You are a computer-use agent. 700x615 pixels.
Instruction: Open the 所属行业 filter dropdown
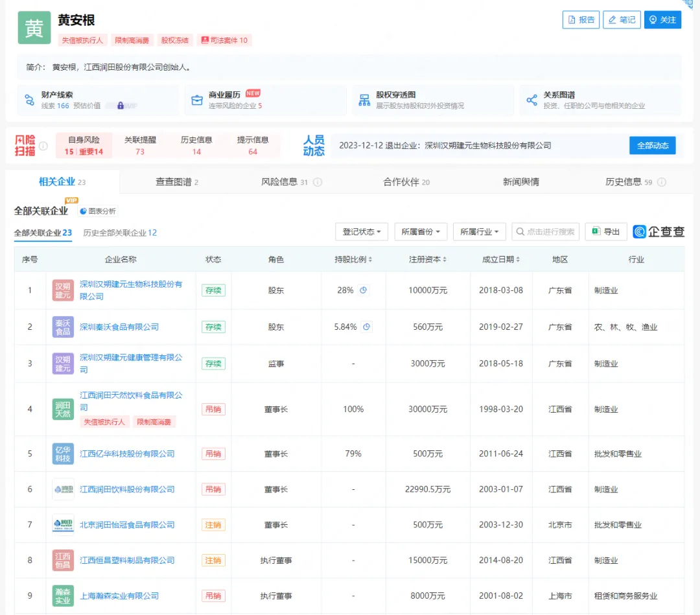[479, 231]
